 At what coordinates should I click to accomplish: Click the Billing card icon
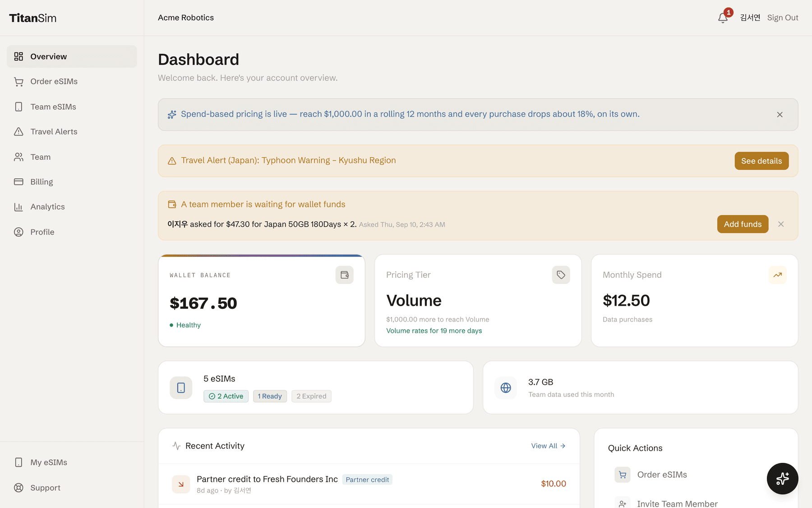pos(18,182)
